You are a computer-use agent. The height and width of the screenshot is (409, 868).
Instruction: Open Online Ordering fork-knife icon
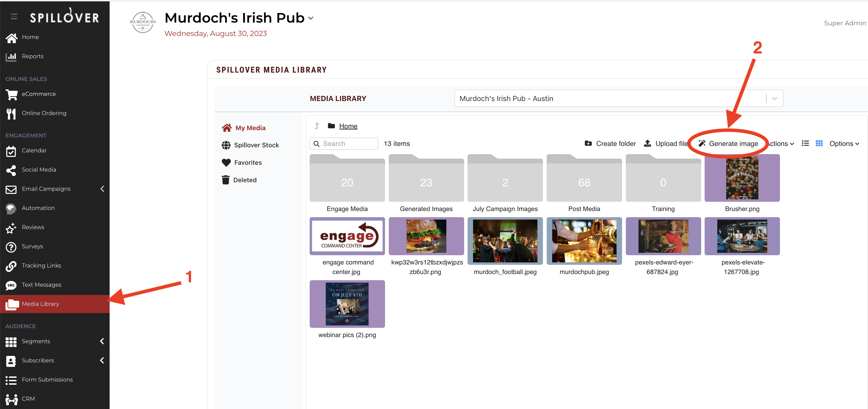11,113
